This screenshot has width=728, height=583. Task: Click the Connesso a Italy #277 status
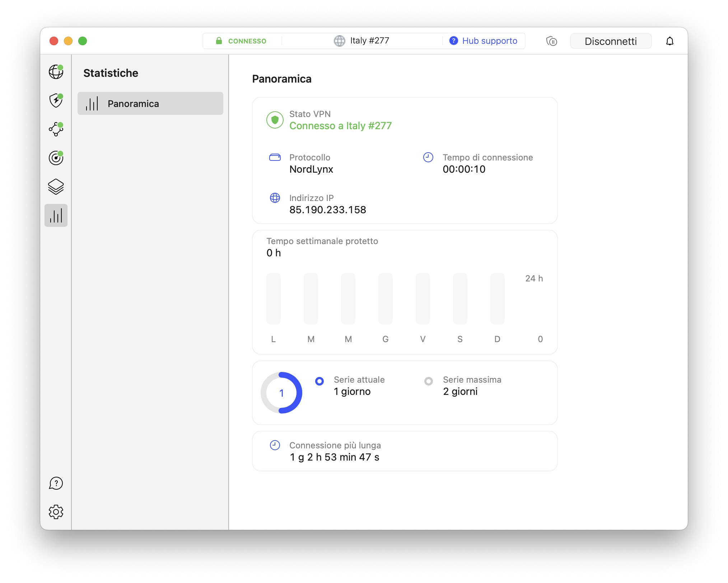tap(341, 126)
